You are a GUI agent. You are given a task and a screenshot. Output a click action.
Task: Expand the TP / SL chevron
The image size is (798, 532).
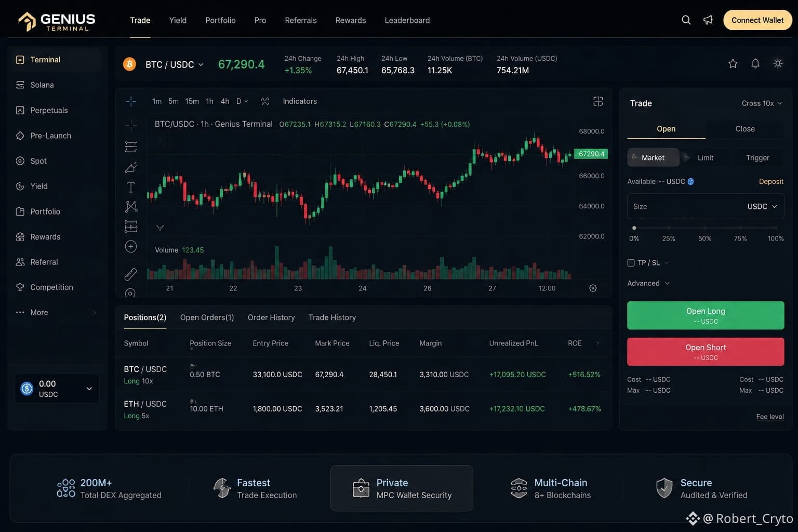point(667,263)
